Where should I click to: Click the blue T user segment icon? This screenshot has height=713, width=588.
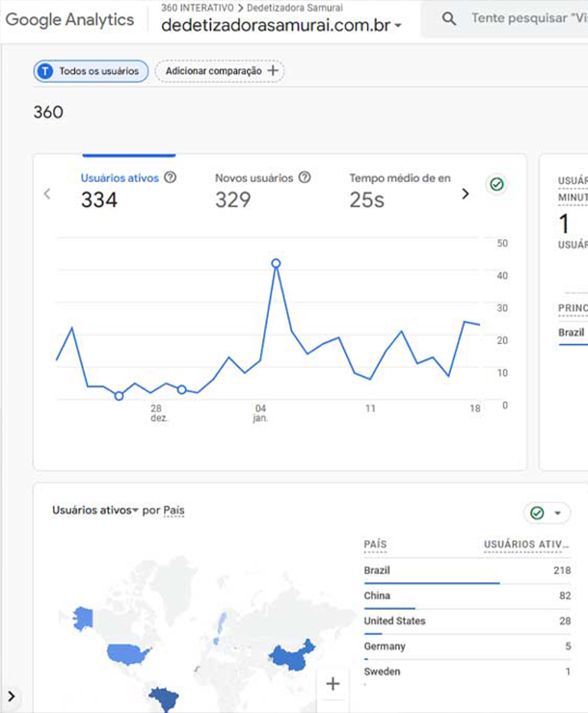tap(45, 71)
